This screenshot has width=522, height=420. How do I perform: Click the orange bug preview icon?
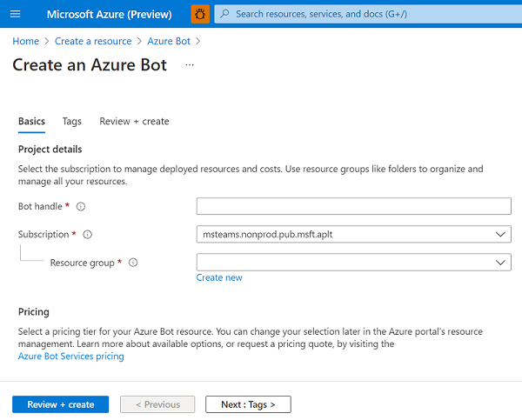200,14
